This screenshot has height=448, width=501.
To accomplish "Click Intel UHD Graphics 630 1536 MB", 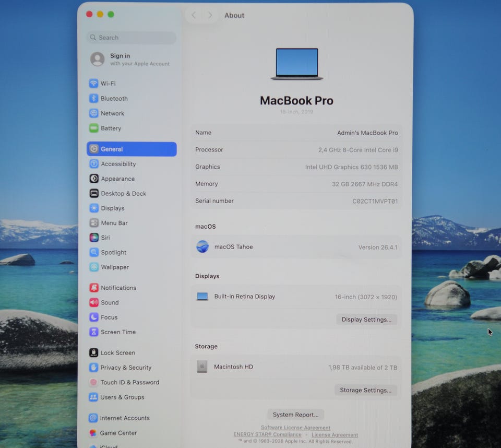I will pos(351,167).
